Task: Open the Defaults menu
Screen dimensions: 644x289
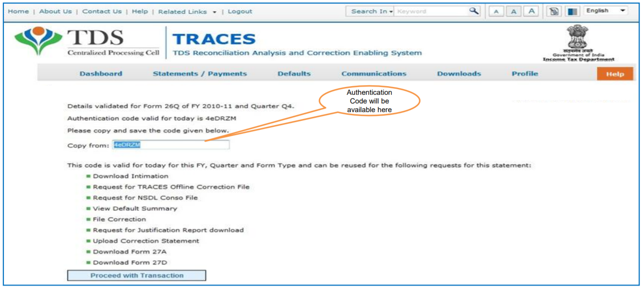Action: point(294,74)
